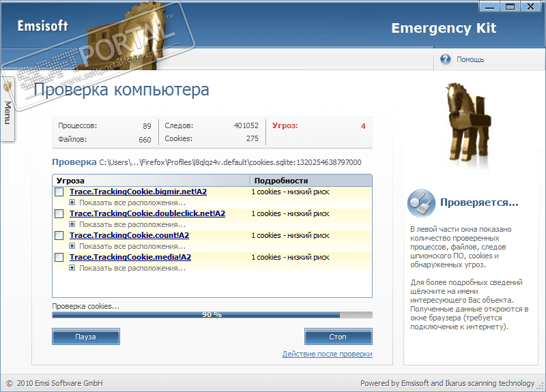This screenshot has width=546, height=392.
Task: Click the Trojan horse image on right
Action: pos(468,122)
